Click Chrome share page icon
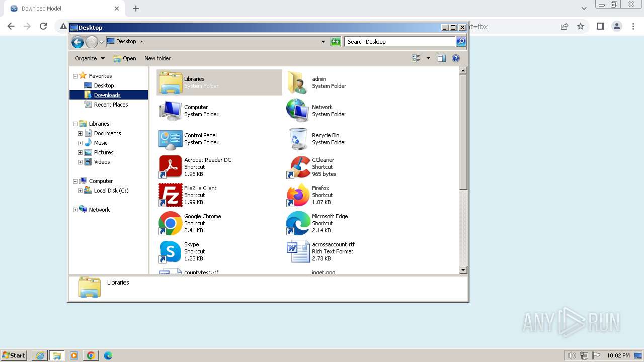This screenshot has height=362, width=644. (x=565, y=27)
